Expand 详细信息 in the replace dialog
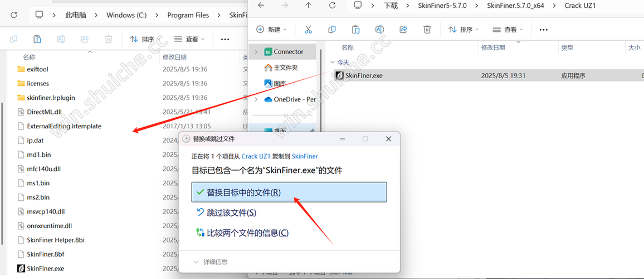The height and width of the screenshot is (279, 644). pos(210,262)
